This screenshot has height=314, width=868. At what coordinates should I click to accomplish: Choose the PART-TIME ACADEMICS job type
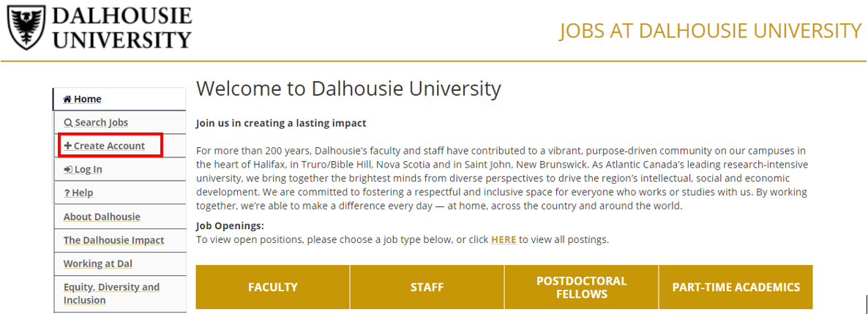pyautogui.click(x=736, y=287)
